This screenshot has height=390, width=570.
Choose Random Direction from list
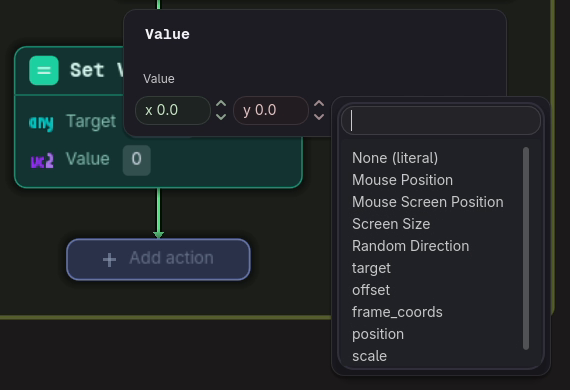click(x=410, y=246)
